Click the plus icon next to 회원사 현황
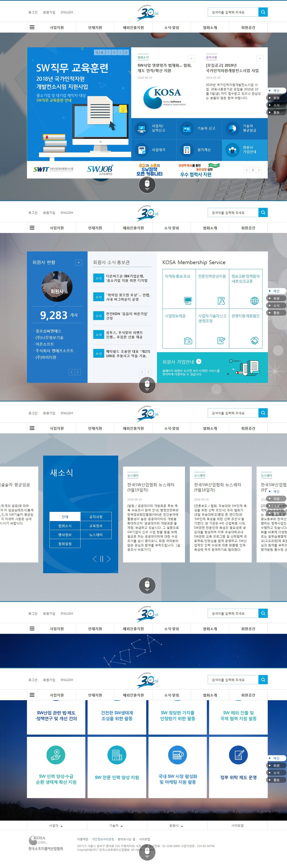This screenshot has height=868, width=287. pyautogui.click(x=78, y=263)
